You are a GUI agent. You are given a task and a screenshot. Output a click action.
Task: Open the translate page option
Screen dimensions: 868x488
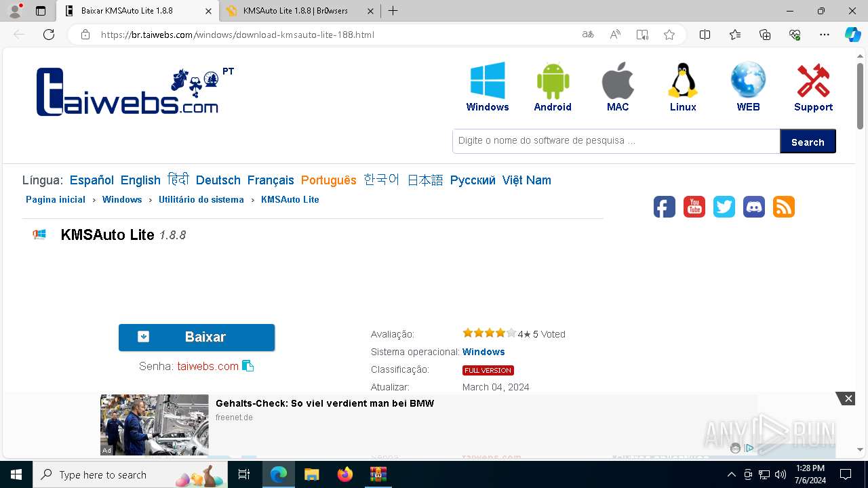(588, 35)
